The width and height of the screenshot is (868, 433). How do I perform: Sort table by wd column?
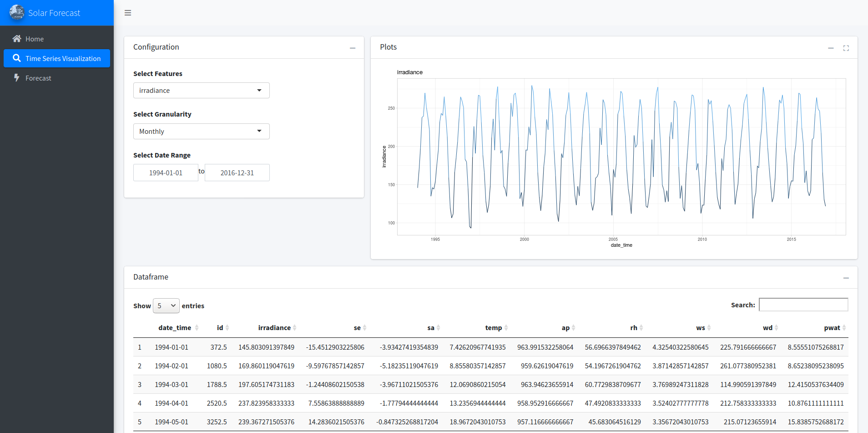[x=771, y=328]
